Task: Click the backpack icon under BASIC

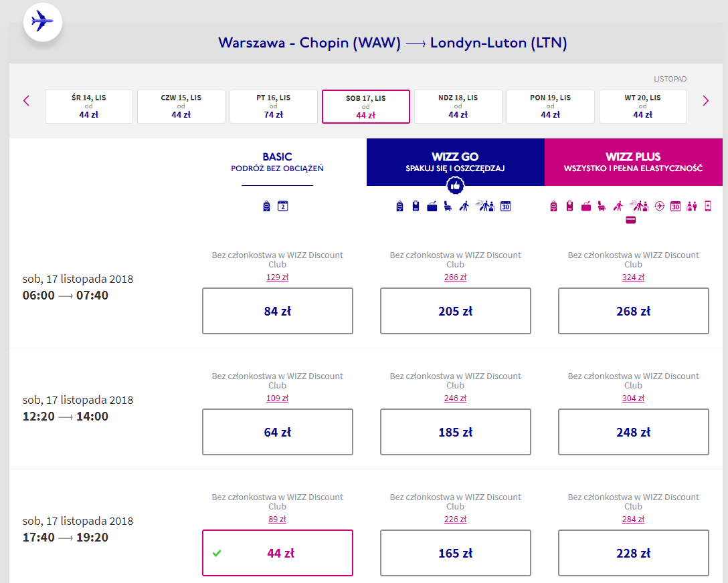Action: pyautogui.click(x=266, y=206)
